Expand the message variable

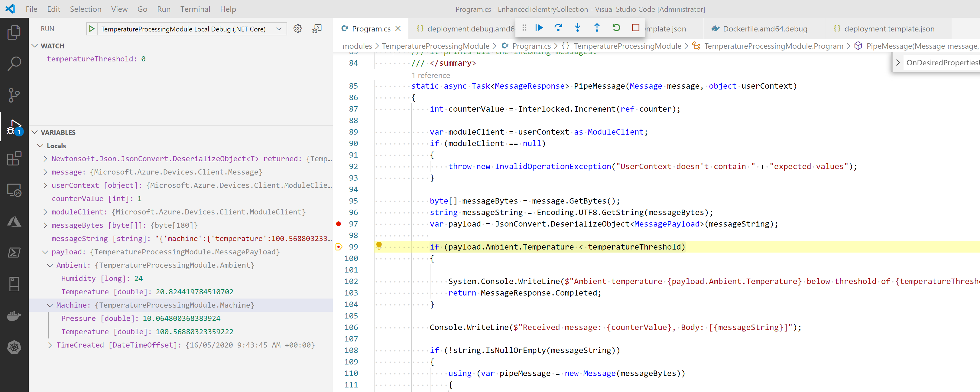45,172
